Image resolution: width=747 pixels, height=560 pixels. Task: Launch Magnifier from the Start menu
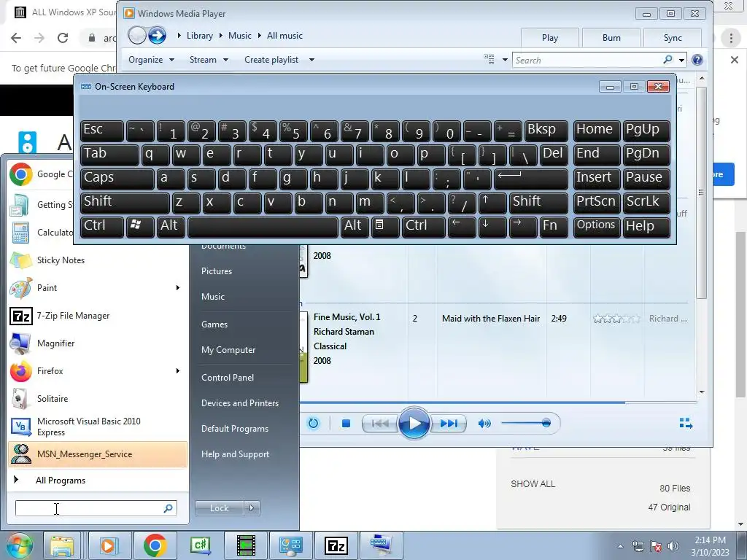click(x=98, y=343)
